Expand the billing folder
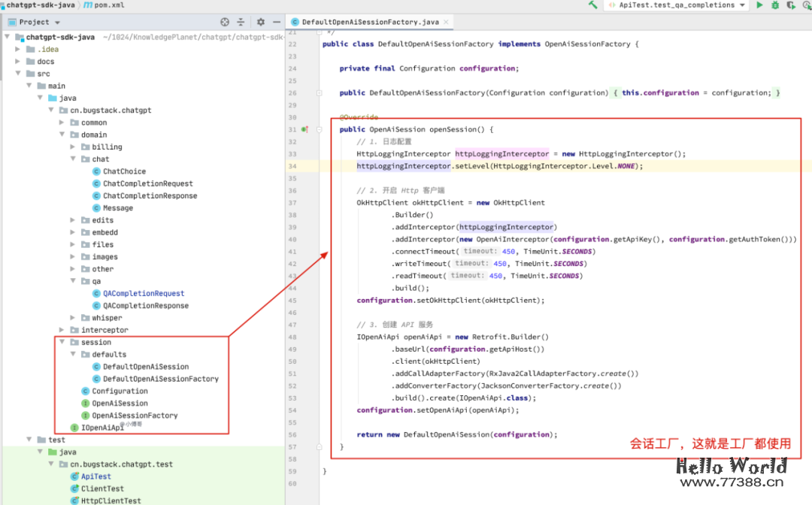The height and width of the screenshot is (505, 812). click(73, 147)
